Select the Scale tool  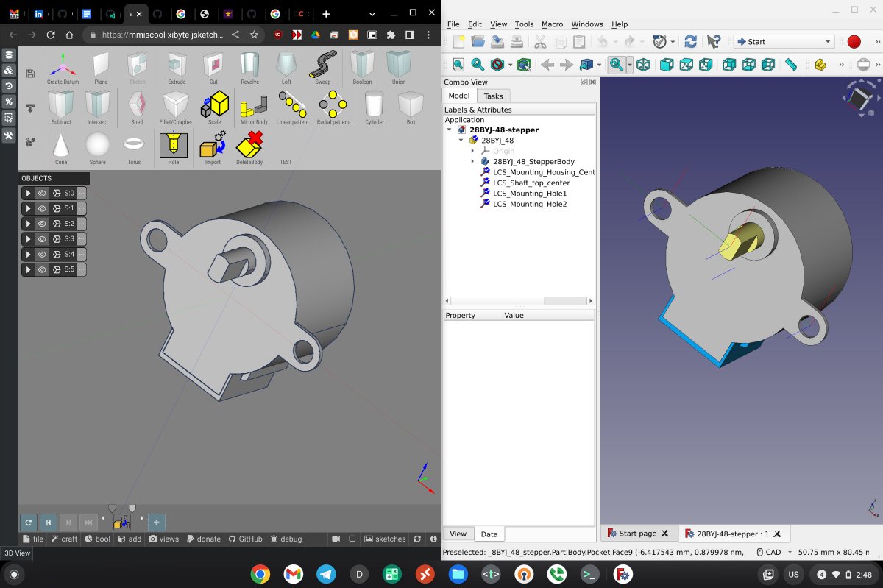point(214,107)
